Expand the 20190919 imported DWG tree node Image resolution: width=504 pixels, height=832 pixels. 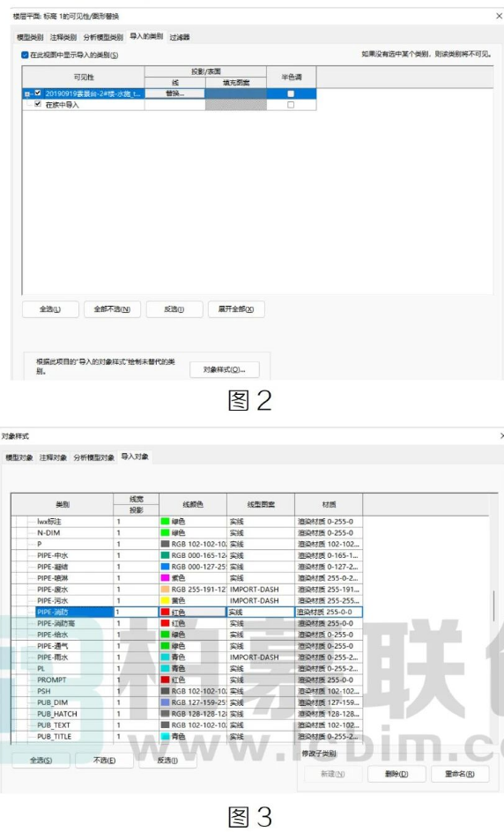coord(27,94)
